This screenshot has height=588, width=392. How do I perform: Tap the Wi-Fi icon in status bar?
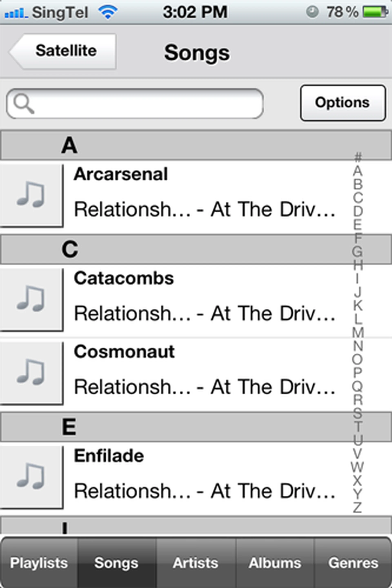point(108,12)
